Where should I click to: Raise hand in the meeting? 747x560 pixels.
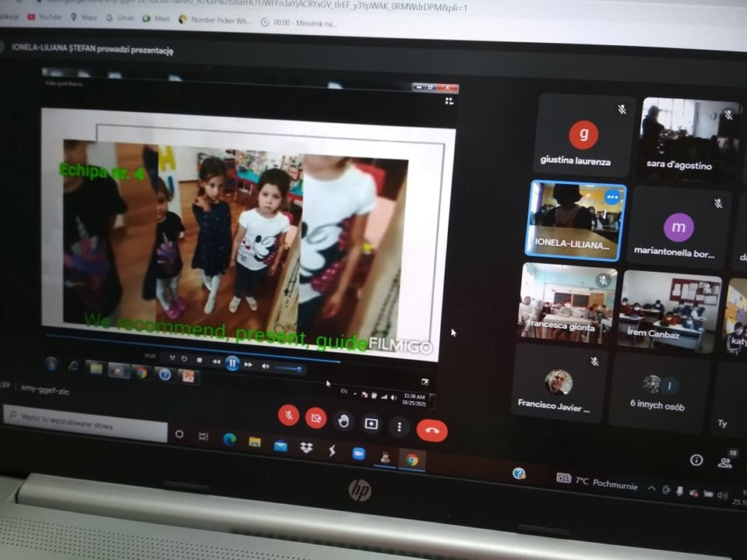pos(343,421)
